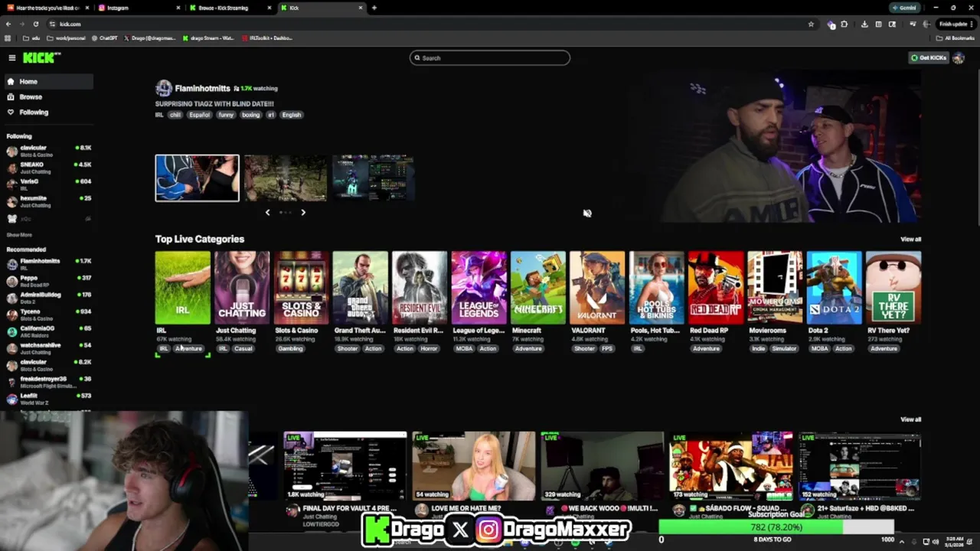Open watchsarahlive in Recommended list
This screenshot has height=551, width=980.
click(49, 348)
